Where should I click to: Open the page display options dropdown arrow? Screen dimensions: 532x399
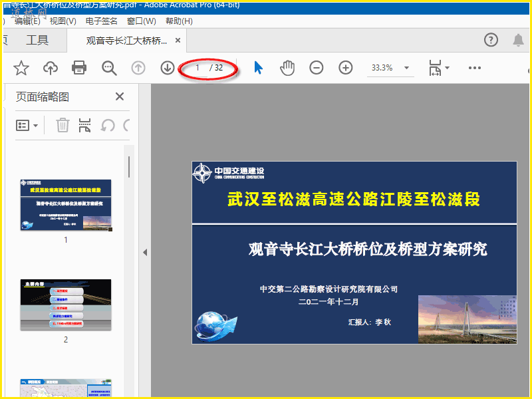(447, 68)
